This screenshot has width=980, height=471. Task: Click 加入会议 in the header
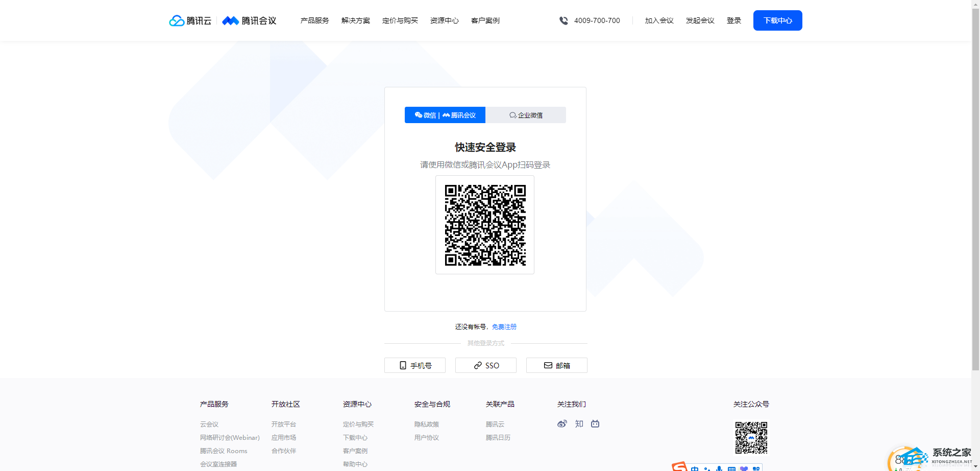659,20
